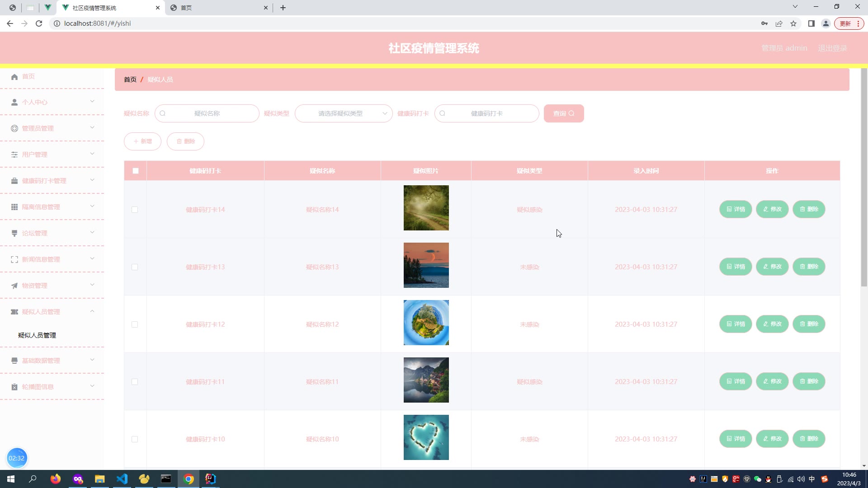Open VS Code from the taskbar
The image size is (868, 488).
[122, 479]
